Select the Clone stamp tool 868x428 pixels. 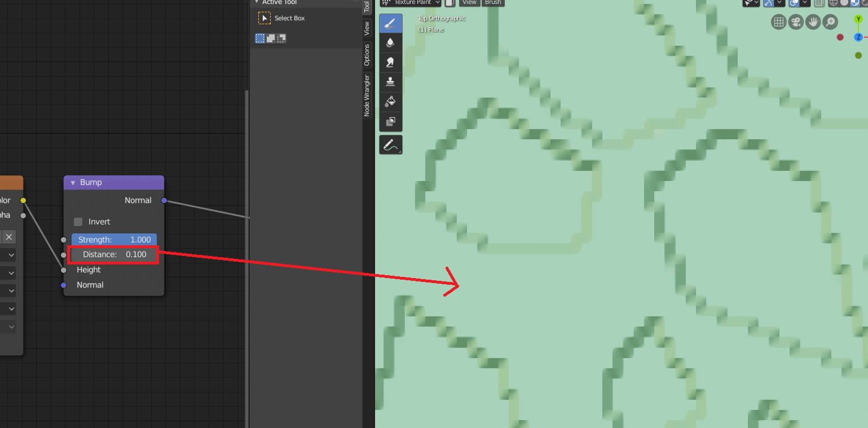click(391, 81)
